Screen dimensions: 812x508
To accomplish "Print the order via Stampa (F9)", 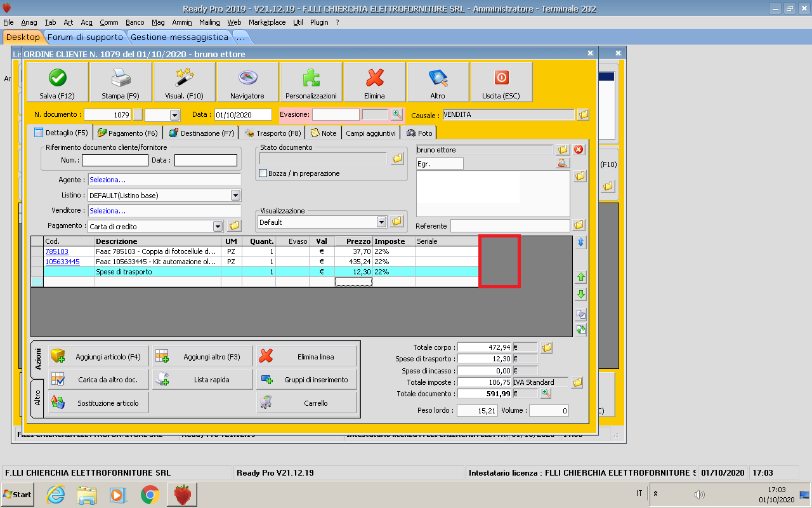I will pos(121,82).
